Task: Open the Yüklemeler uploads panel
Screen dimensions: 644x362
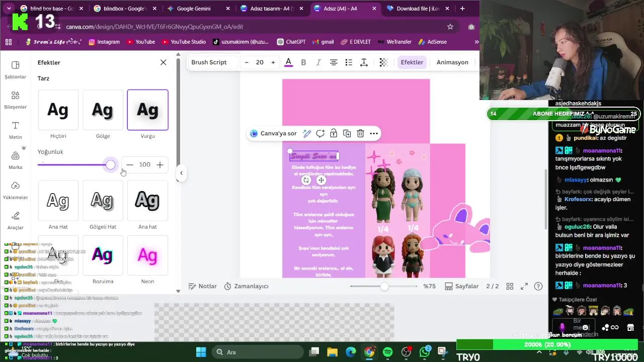Action: pos(15,191)
